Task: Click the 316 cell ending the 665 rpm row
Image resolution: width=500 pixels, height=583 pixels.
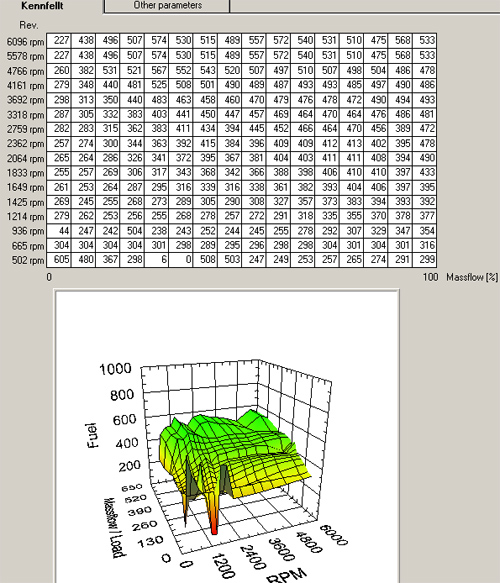Action: click(425, 245)
